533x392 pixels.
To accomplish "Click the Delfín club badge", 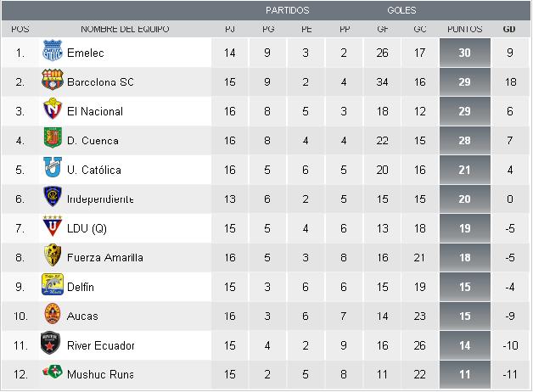I will click(53, 287).
